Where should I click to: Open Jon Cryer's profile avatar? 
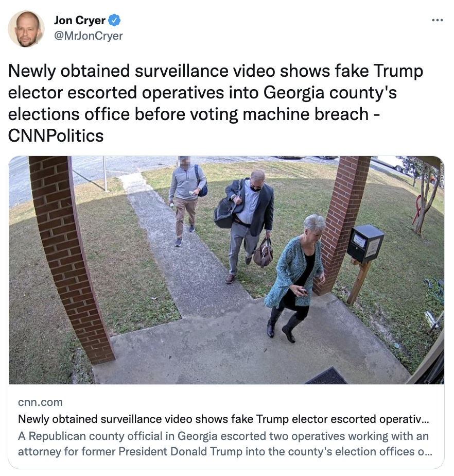[26, 29]
